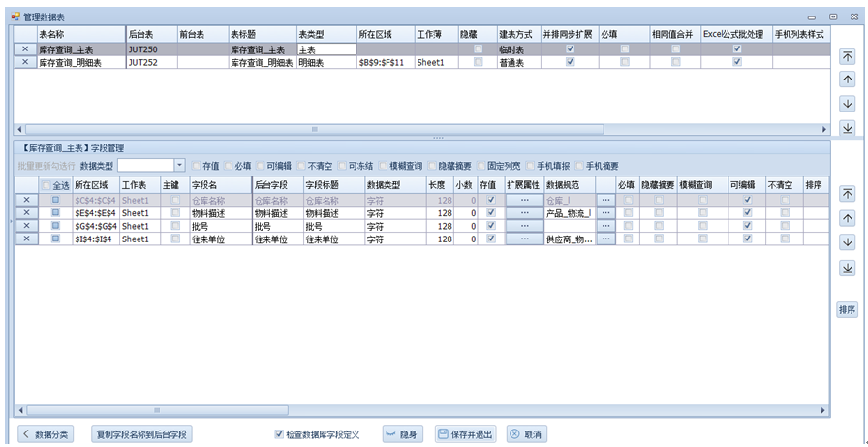Click the 表类型 cell showing 主表
The height and width of the screenshot is (447, 868).
(325, 48)
